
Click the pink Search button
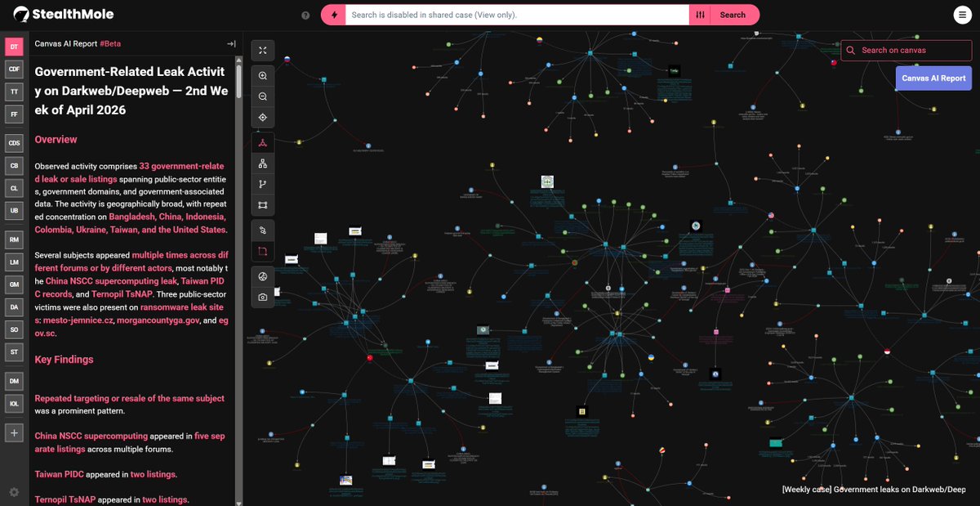(x=733, y=15)
